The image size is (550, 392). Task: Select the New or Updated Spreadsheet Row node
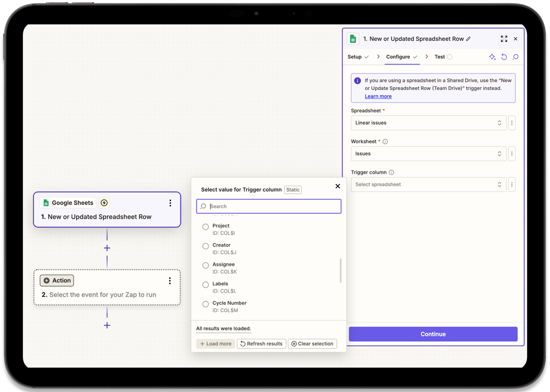(107, 209)
